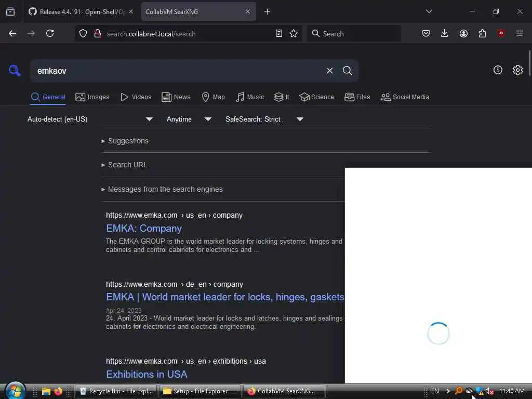Switch to It search category
This screenshot has width=532, height=399.
282,97
